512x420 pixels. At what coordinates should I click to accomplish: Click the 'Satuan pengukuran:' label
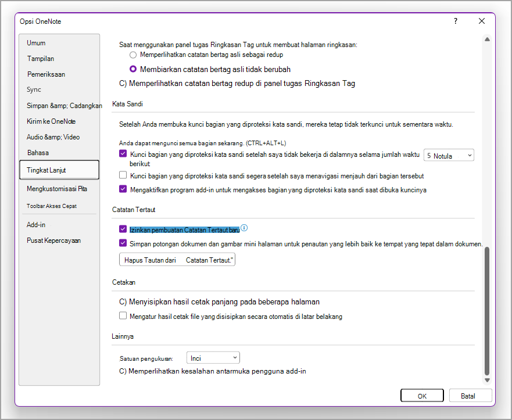click(146, 358)
